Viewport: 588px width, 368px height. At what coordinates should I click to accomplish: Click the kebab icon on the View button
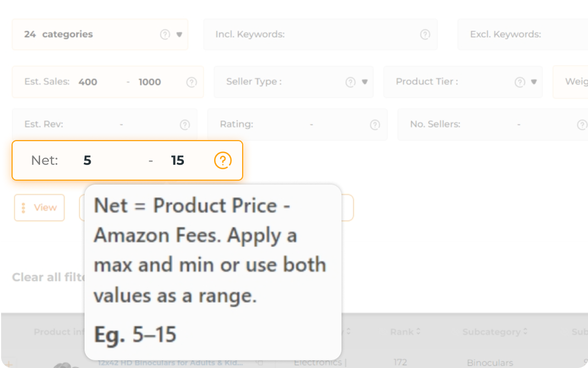(x=23, y=208)
